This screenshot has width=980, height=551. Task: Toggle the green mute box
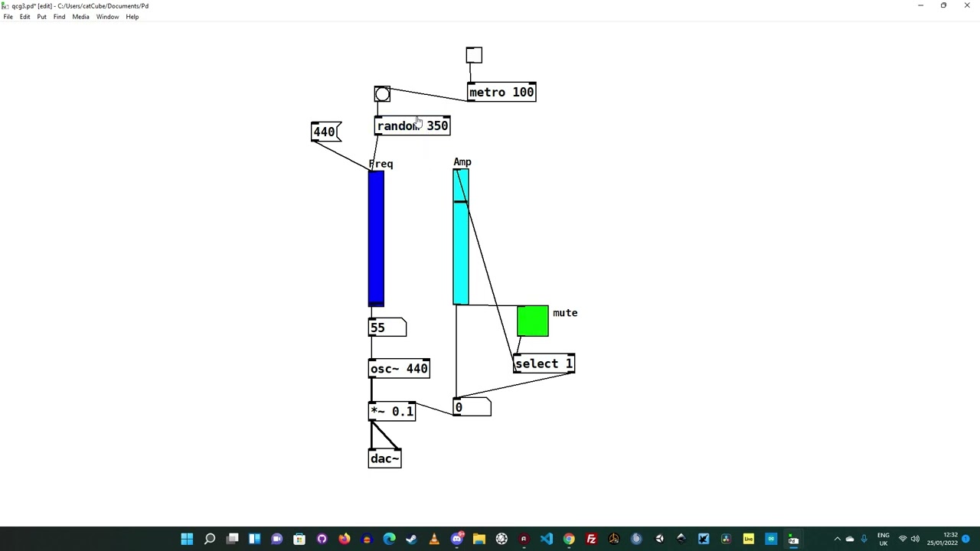(533, 321)
